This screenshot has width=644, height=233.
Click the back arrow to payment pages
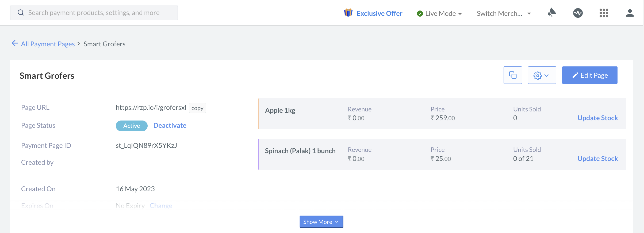point(15,43)
